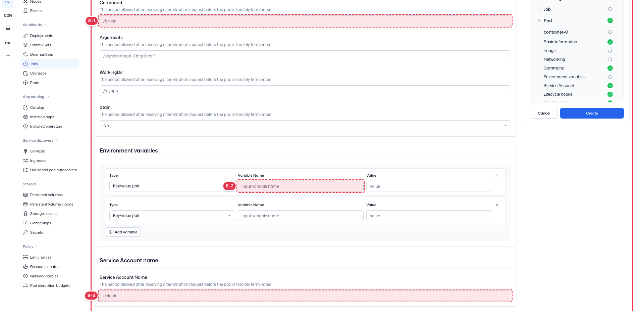Click the CronJobs calendar icon
This screenshot has height=311, width=644.
pos(25,73)
